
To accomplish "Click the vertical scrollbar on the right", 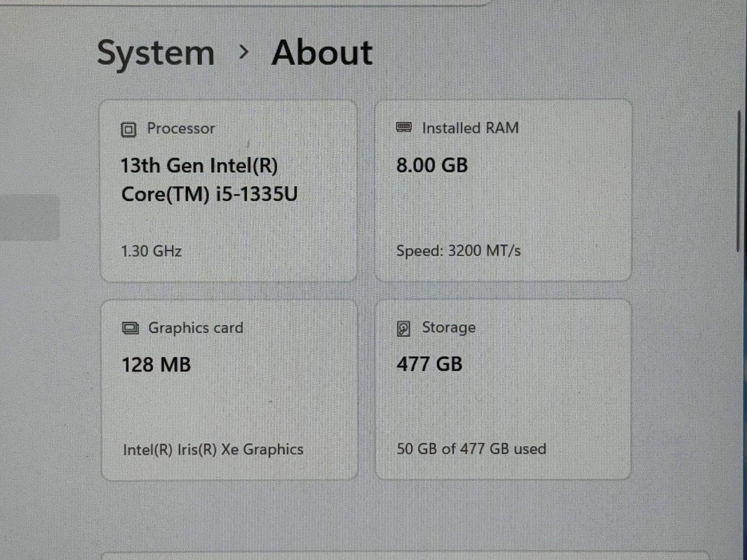I will (738, 182).
